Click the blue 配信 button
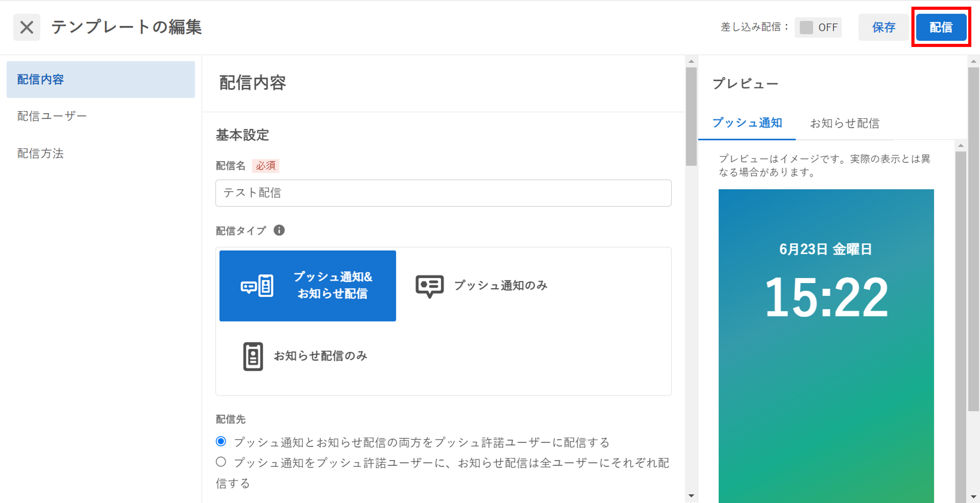Image resolution: width=980 pixels, height=503 pixels. tap(941, 27)
